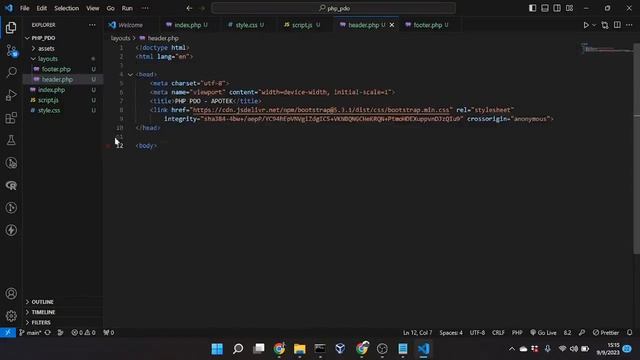
Task: Open the Selection menu
Action: (x=67, y=8)
